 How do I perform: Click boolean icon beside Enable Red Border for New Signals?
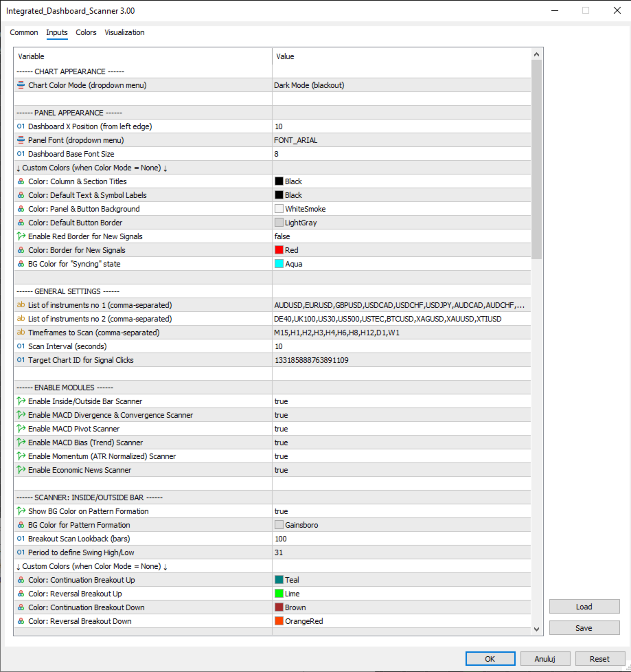(21, 236)
